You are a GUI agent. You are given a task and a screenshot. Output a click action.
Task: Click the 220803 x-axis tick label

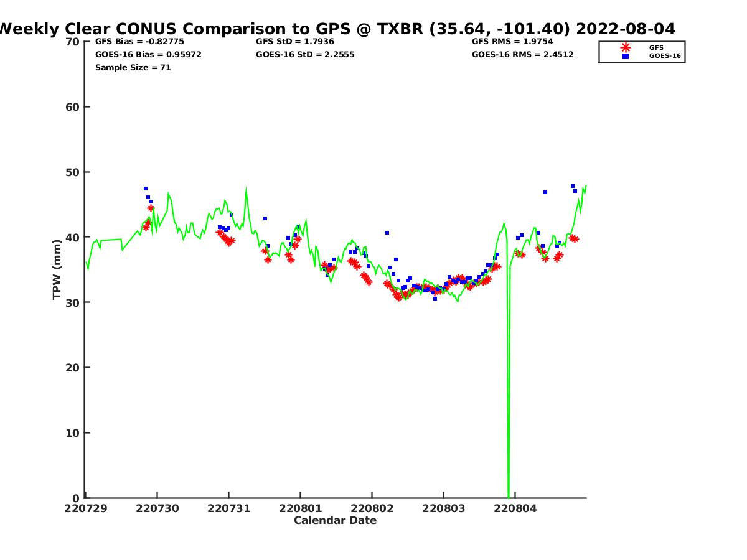(443, 508)
